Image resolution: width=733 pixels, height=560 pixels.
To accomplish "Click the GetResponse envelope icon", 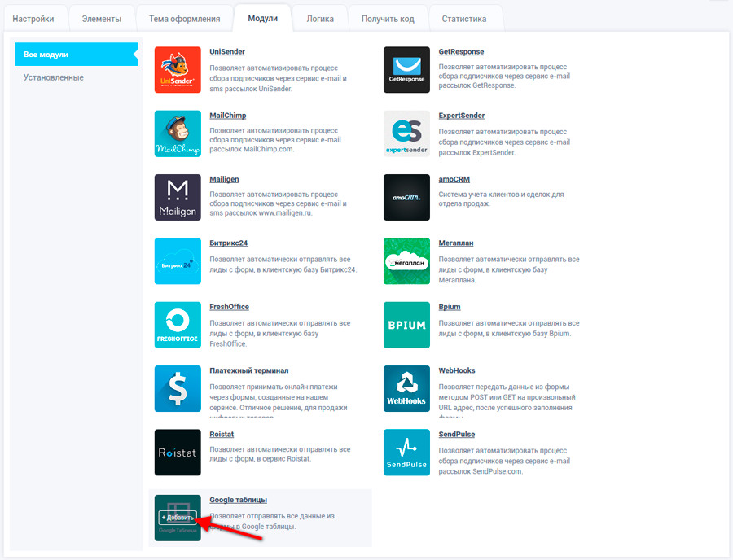I will tap(406, 70).
